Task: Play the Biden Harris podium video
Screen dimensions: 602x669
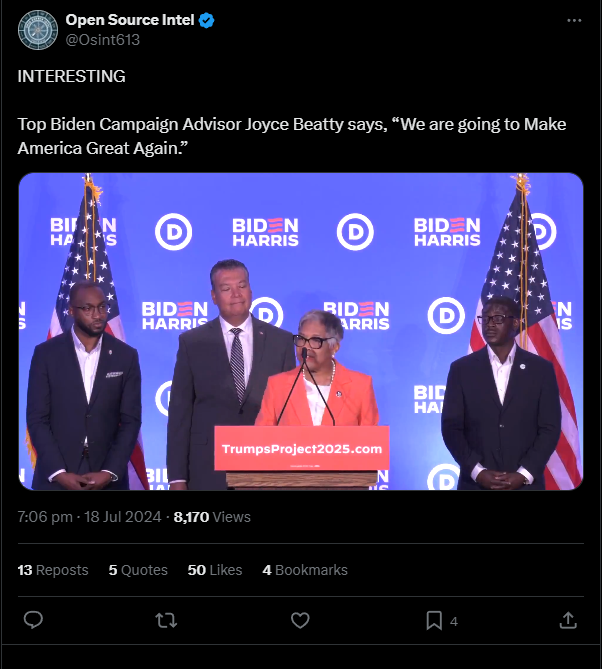Action: tap(301, 332)
